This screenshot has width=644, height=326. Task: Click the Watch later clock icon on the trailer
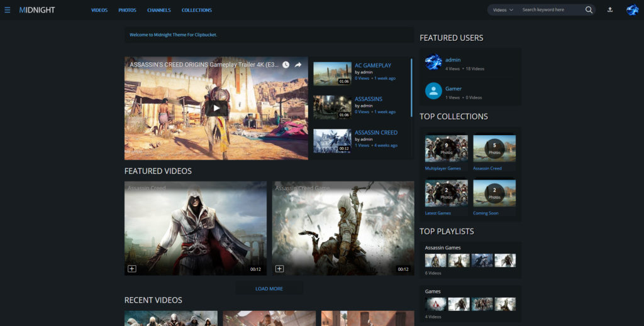click(286, 65)
